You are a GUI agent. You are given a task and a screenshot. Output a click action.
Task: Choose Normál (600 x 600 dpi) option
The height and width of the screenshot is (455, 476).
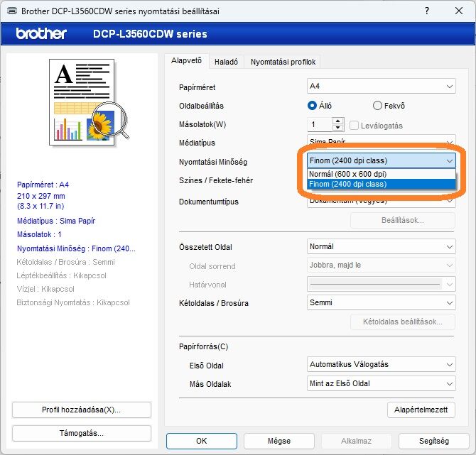[x=381, y=174]
